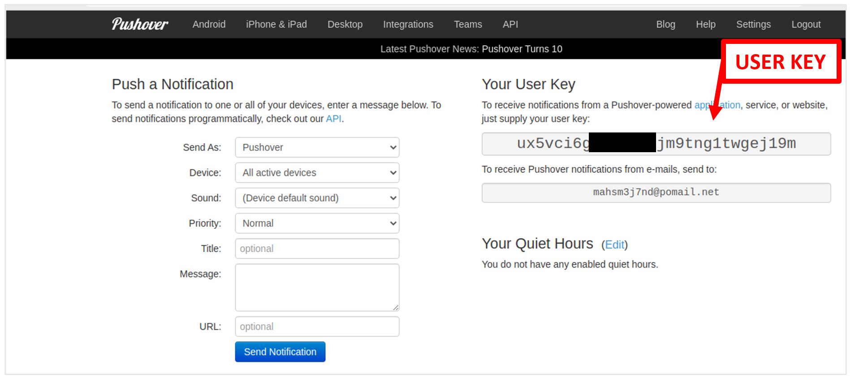
Task: Click the Priority label
Action: pyautogui.click(x=205, y=223)
